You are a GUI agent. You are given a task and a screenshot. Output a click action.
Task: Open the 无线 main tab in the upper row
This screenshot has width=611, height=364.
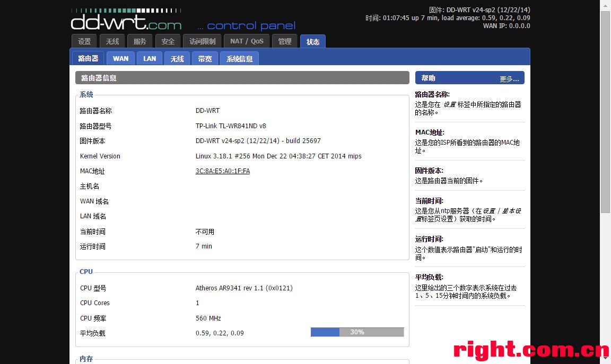[112, 41]
